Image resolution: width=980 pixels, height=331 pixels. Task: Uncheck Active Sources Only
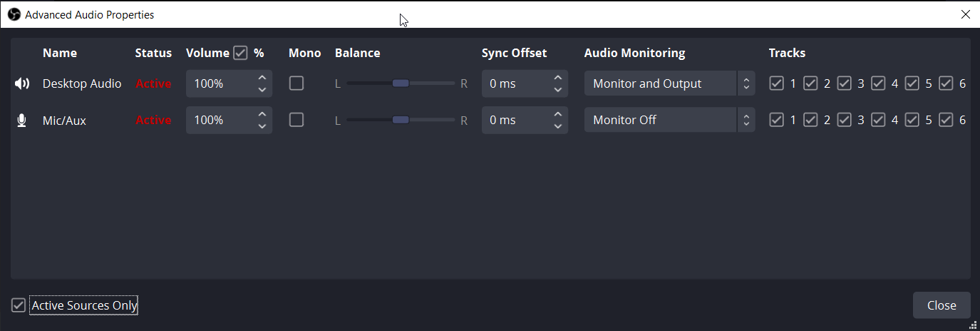click(x=19, y=305)
